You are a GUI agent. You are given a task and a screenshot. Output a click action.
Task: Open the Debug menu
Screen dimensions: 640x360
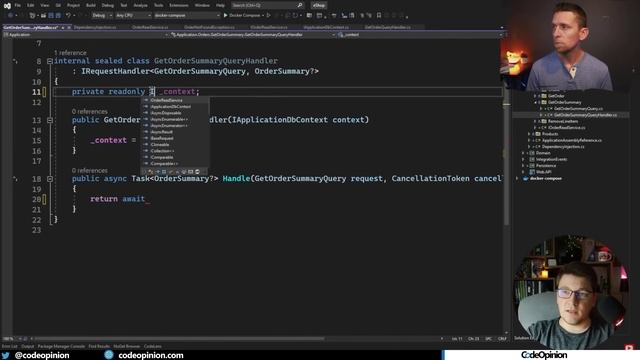pyautogui.click(x=108, y=5)
